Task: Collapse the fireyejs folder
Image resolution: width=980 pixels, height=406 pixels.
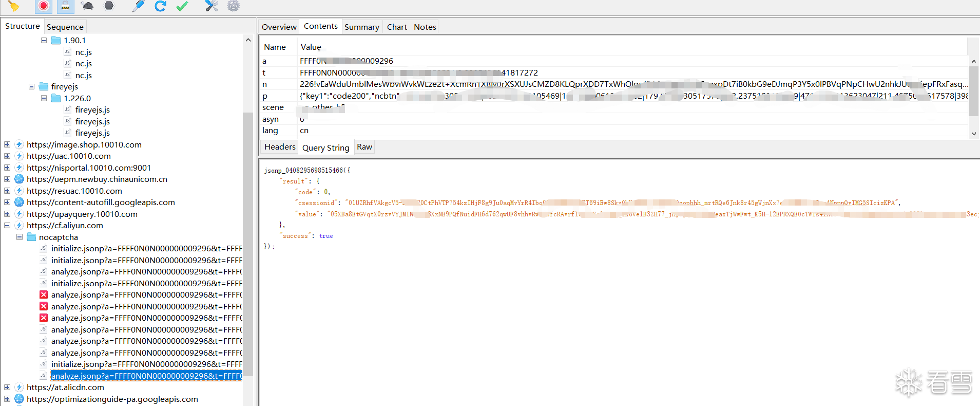Action: tap(32, 87)
